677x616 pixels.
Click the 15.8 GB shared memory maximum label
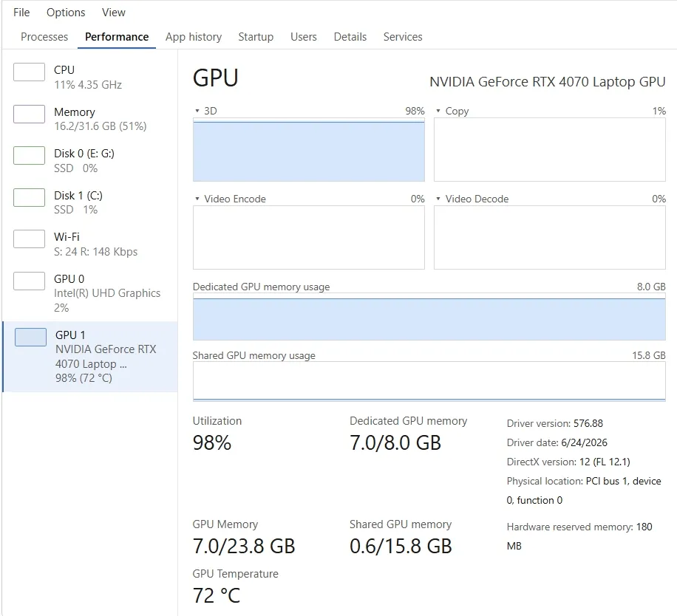point(649,355)
